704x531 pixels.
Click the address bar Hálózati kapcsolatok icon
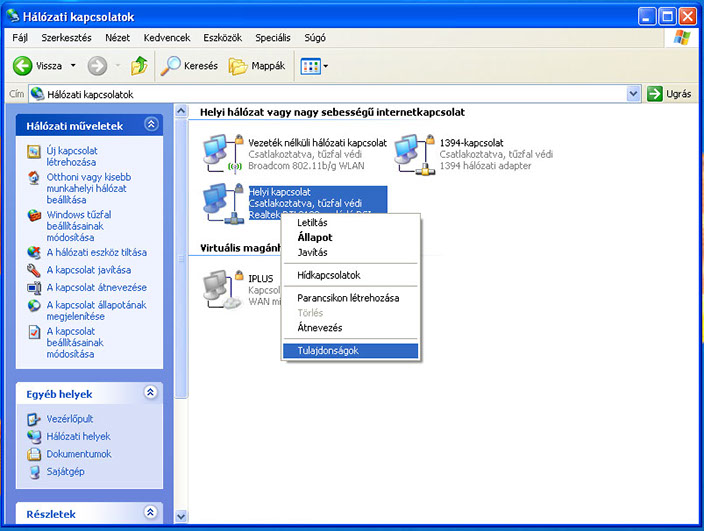(x=38, y=94)
